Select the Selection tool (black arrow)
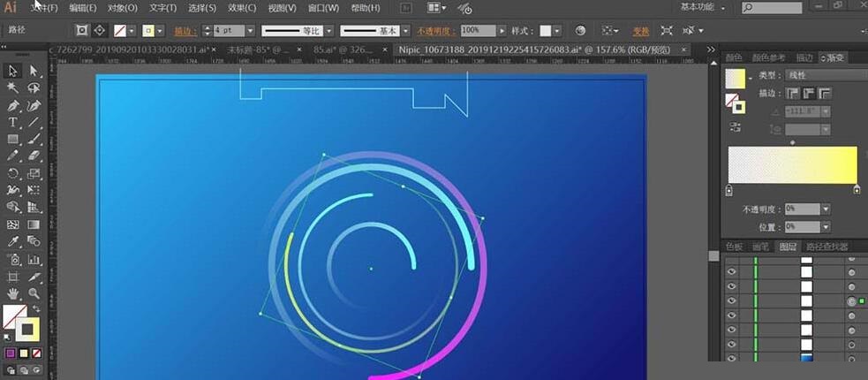The width and height of the screenshot is (868, 380). pos(12,71)
